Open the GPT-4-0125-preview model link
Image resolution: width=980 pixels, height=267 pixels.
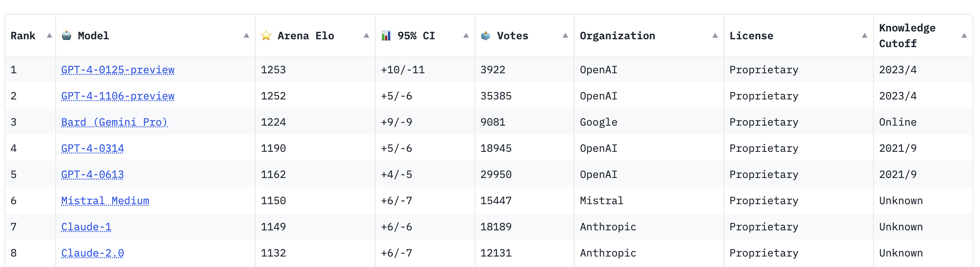click(x=118, y=70)
